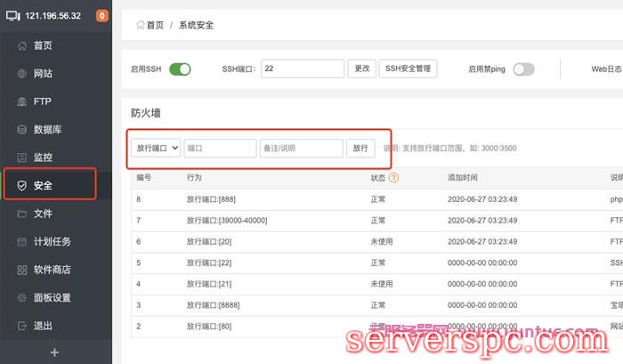Click the globe icon for 网站
This screenshot has height=364, width=623.
point(22,74)
